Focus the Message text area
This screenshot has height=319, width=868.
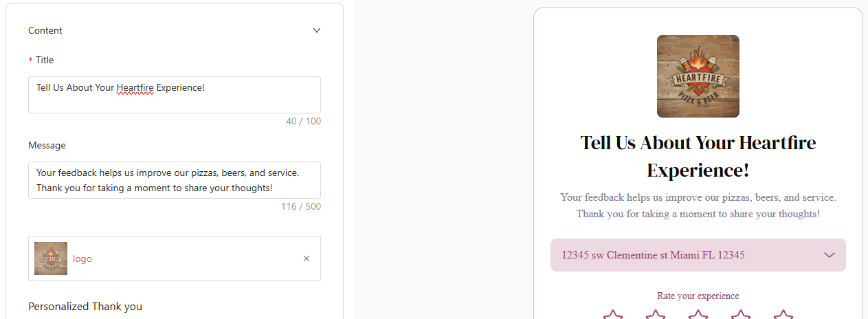[x=174, y=180]
